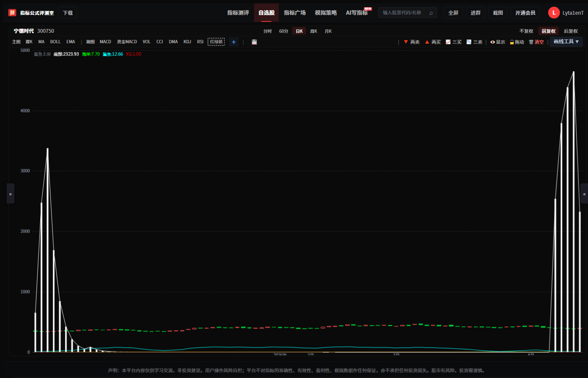Click the XG:1.00 indicator value
This screenshot has width=588, height=378.
point(134,54)
